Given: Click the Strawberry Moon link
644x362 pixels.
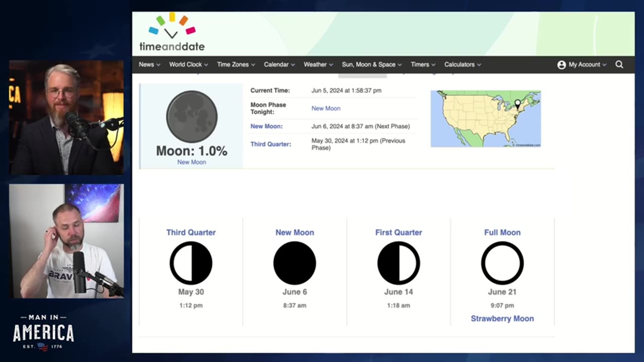Looking at the screenshot, I should (502, 318).
